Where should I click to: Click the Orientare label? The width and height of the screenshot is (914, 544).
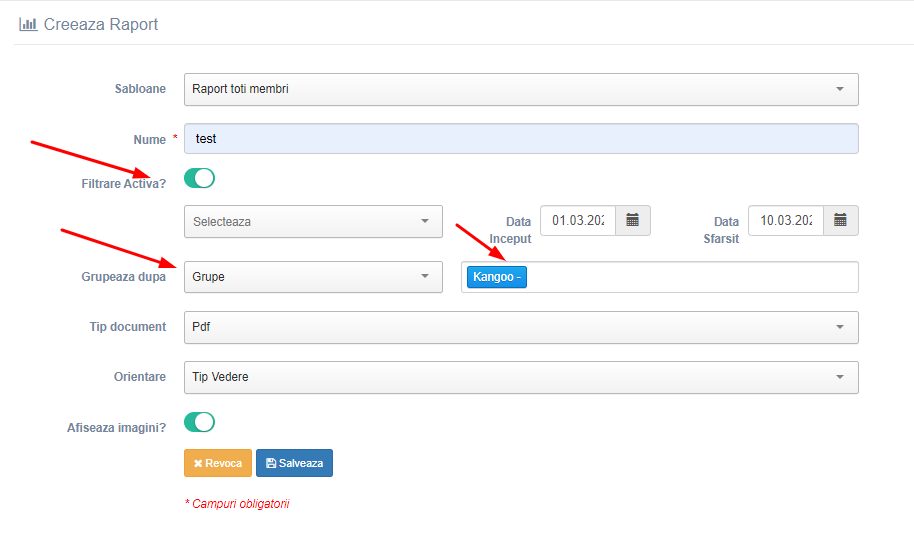(x=140, y=377)
